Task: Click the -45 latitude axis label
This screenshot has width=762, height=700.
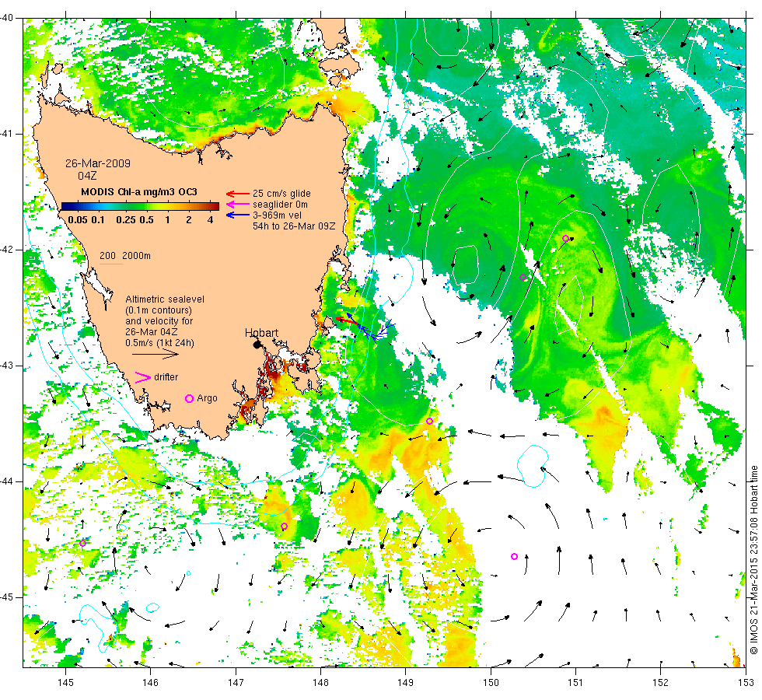Action: tap(6, 597)
